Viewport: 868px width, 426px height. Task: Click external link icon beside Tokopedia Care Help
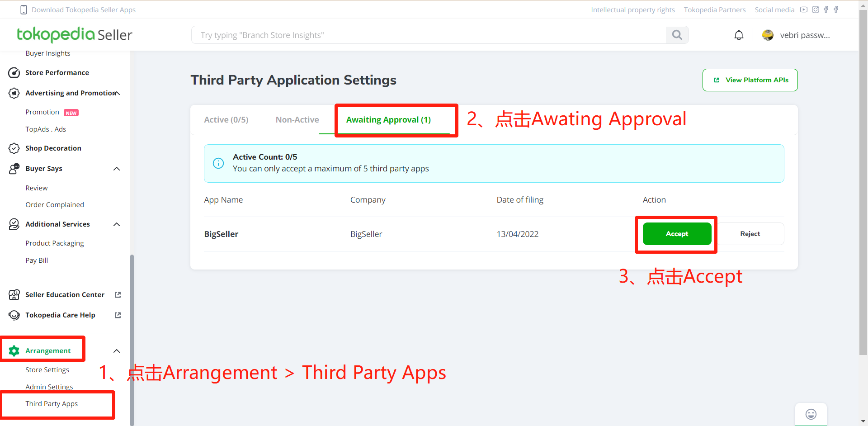(x=118, y=315)
